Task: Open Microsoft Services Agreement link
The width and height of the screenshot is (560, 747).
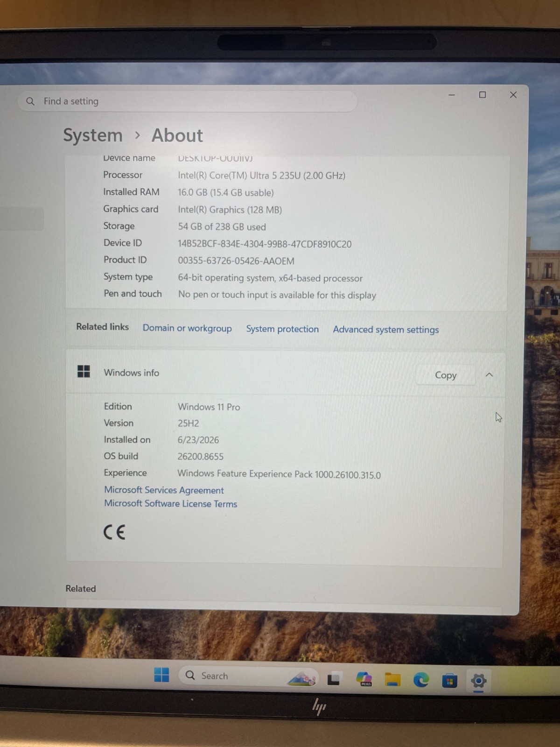Action: click(164, 490)
